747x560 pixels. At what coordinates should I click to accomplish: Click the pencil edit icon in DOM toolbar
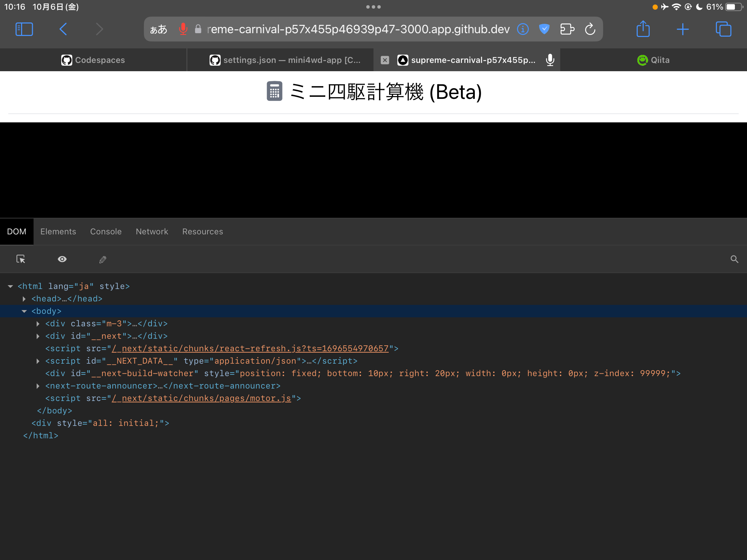pos(103,259)
